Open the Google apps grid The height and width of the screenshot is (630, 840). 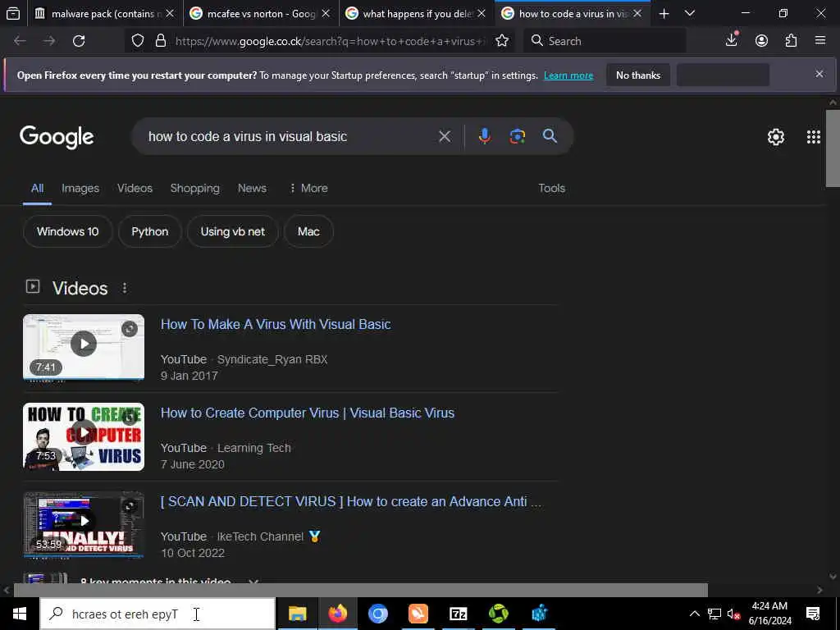813,137
